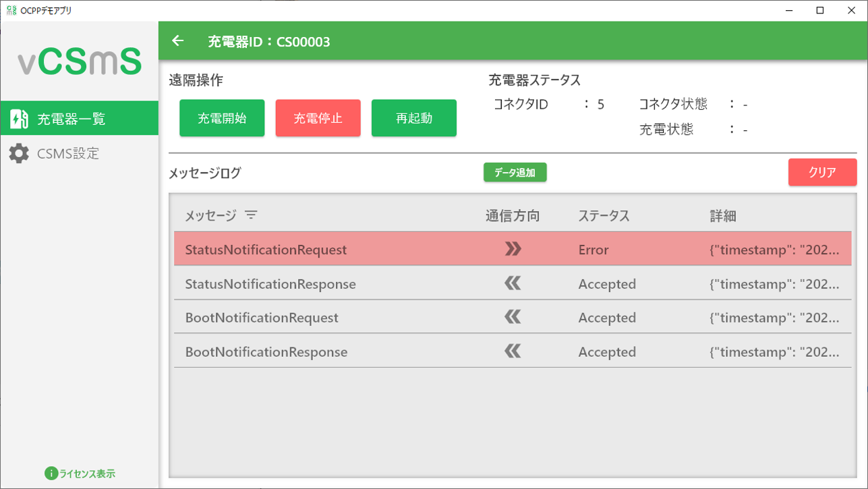The width and height of the screenshot is (868, 489).
Task: Select the BootNotificationRequest message text
Action: (x=262, y=318)
